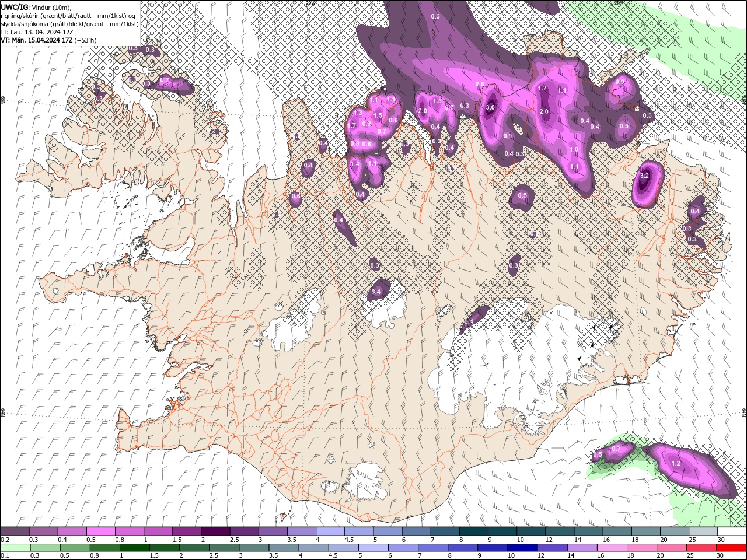Click the white 30 swatch ending the snow scale

click(732, 531)
